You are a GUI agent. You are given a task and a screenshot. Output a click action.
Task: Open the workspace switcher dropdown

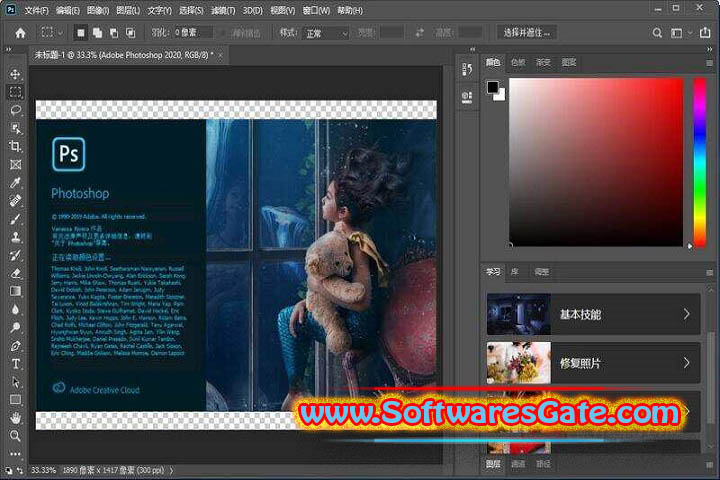680,33
